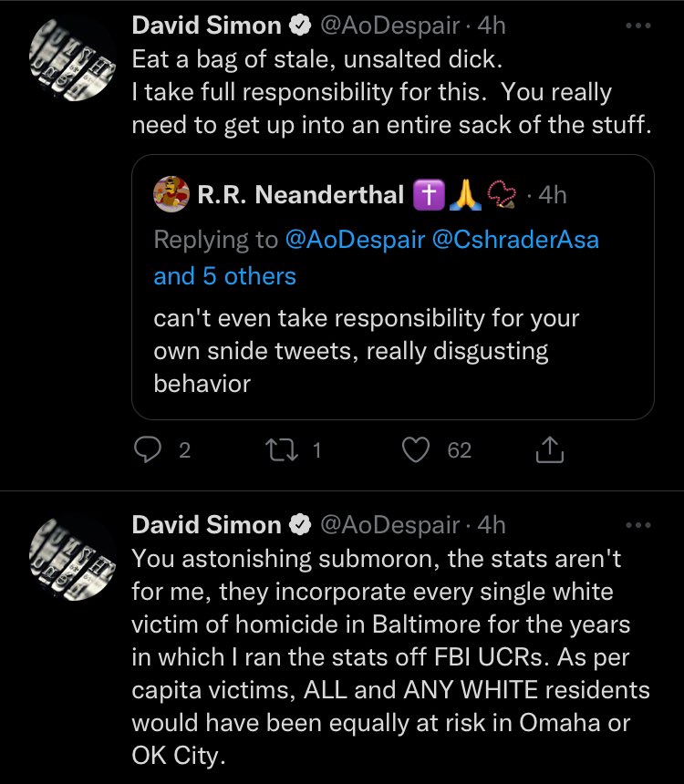
Task: Click the reply icon with 2 comments
Action: pos(148,449)
